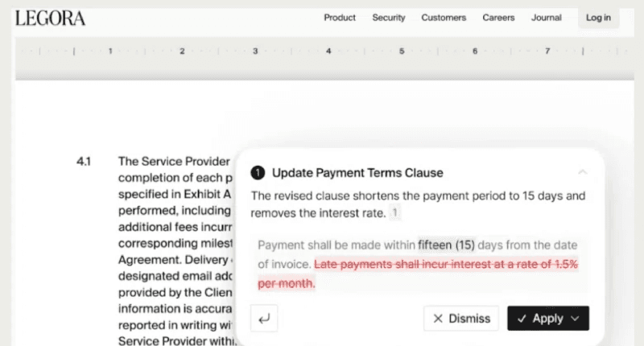644x346 pixels.
Task: Go to the Security page
Action: pyautogui.click(x=389, y=18)
